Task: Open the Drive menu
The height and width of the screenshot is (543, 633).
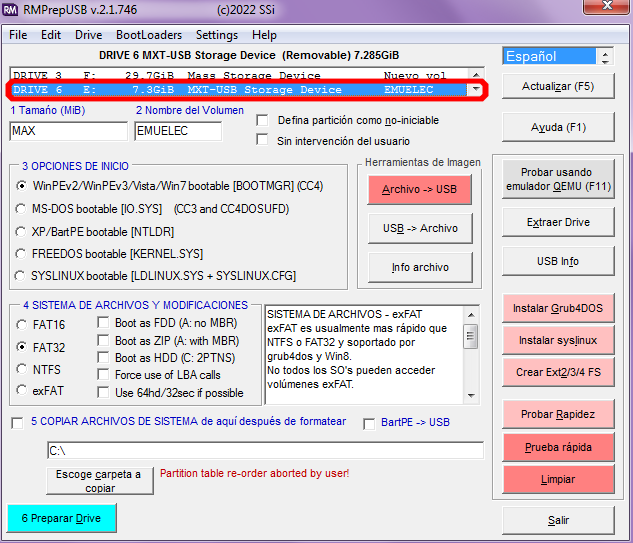Action: (x=88, y=35)
